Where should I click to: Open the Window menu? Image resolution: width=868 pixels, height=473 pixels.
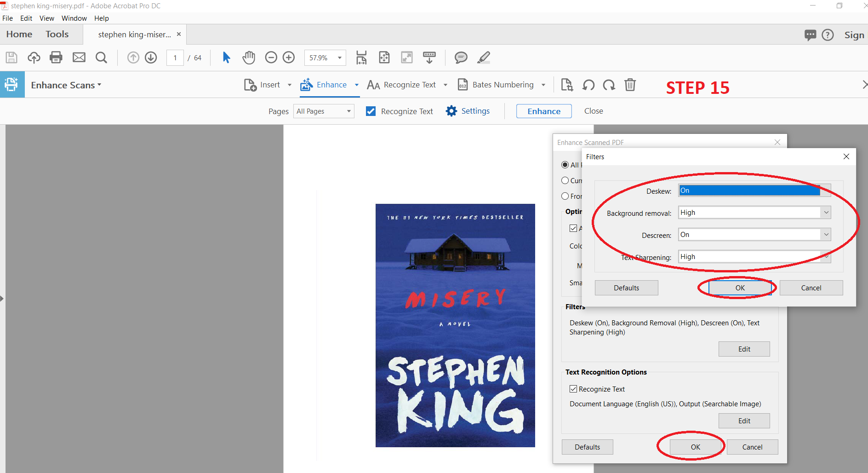(x=74, y=18)
